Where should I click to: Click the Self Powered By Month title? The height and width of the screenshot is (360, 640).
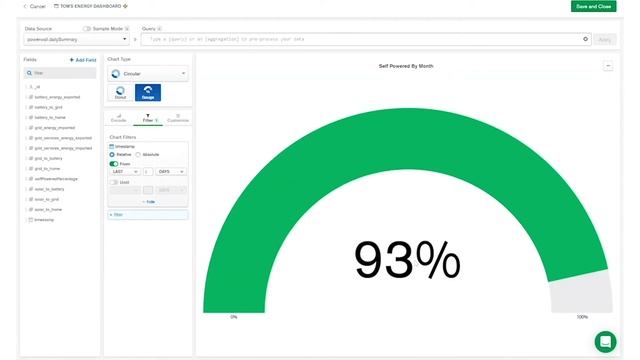tap(406, 66)
